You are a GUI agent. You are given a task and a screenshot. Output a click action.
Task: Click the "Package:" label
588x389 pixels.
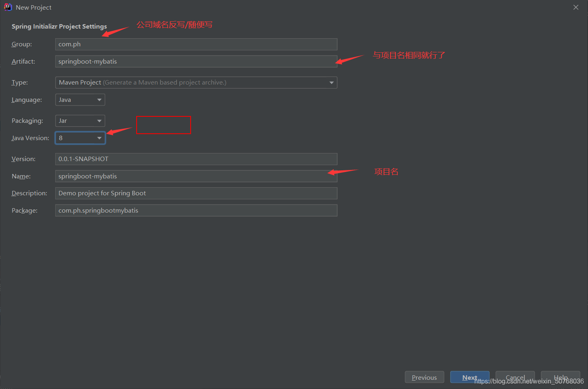click(25, 211)
